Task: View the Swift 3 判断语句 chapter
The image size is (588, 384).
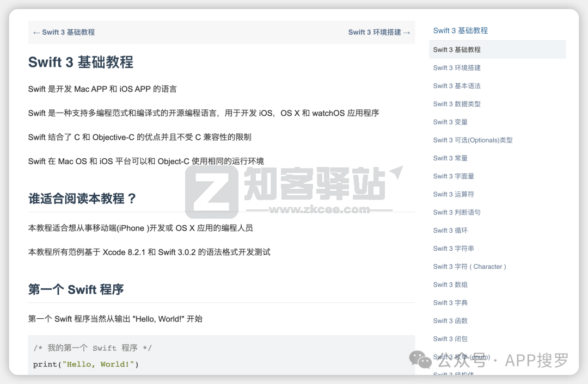Action: (x=457, y=212)
